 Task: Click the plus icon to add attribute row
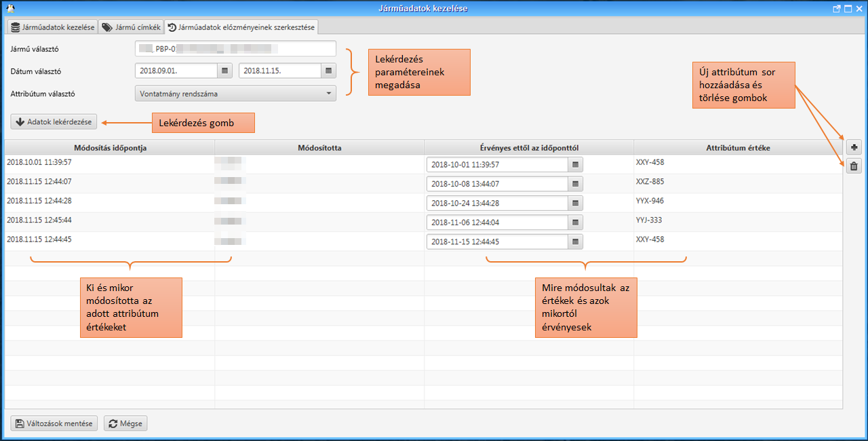click(x=854, y=147)
